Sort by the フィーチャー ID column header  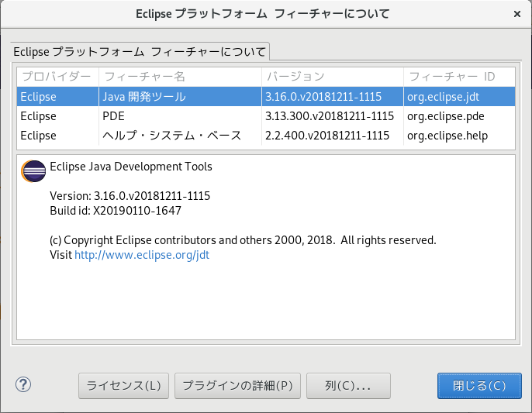pos(459,77)
